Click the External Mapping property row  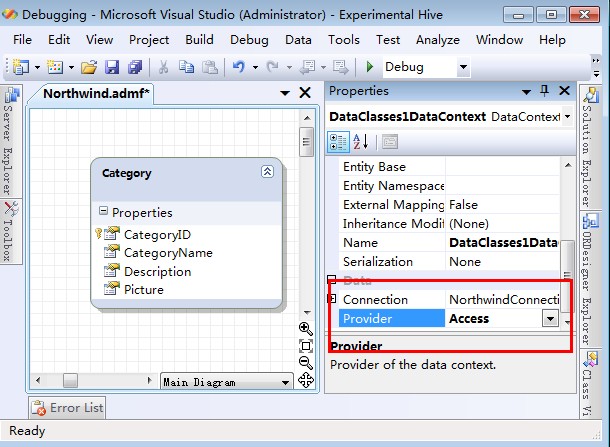(x=449, y=205)
